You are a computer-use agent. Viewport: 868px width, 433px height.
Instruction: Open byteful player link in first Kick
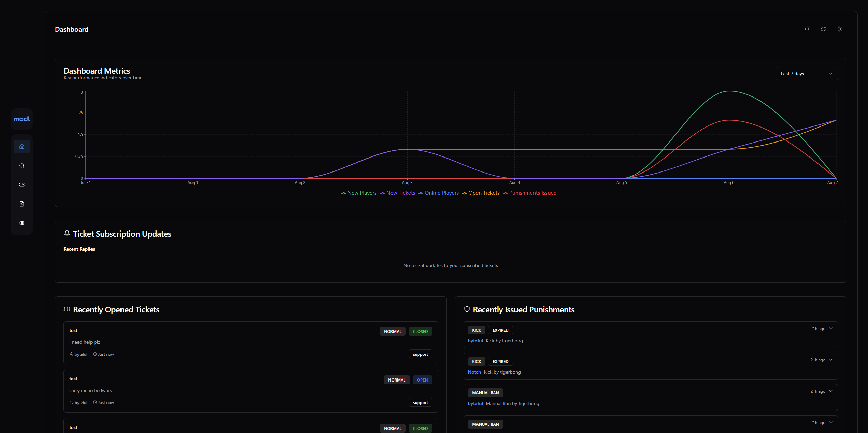(x=475, y=341)
